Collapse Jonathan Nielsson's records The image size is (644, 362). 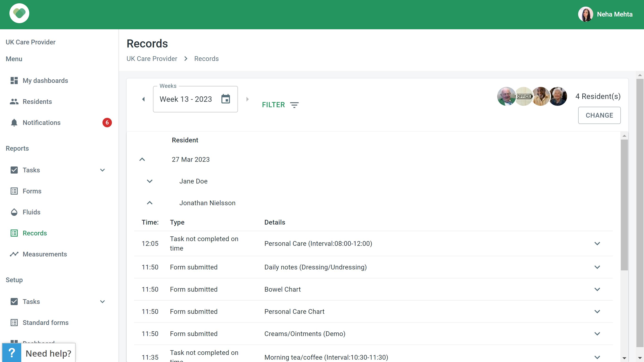pyautogui.click(x=149, y=203)
